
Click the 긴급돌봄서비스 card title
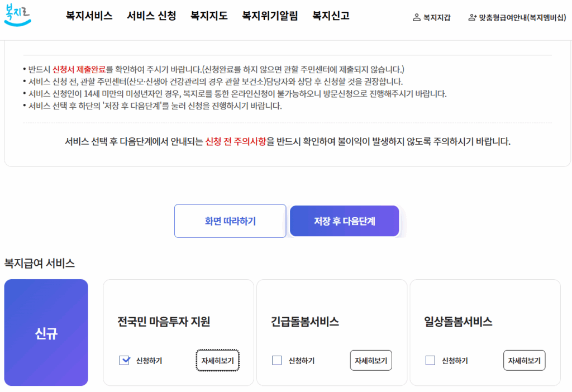[304, 321]
